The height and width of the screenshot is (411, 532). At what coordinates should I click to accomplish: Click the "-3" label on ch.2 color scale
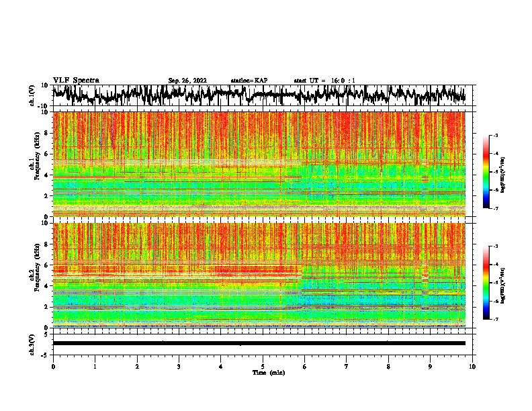point(495,246)
